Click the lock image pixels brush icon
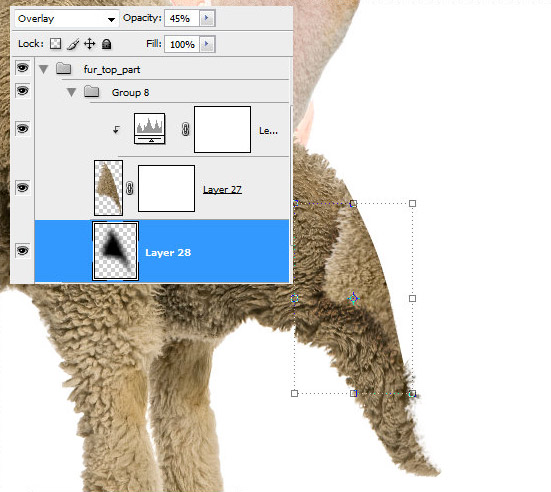The height and width of the screenshot is (492, 551). click(x=73, y=44)
